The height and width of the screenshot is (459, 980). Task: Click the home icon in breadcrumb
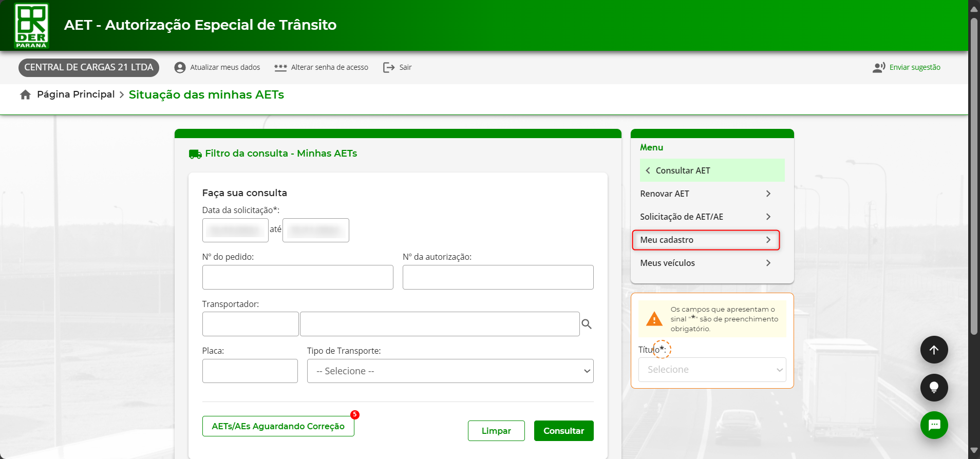pyautogui.click(x=25, y=95)
